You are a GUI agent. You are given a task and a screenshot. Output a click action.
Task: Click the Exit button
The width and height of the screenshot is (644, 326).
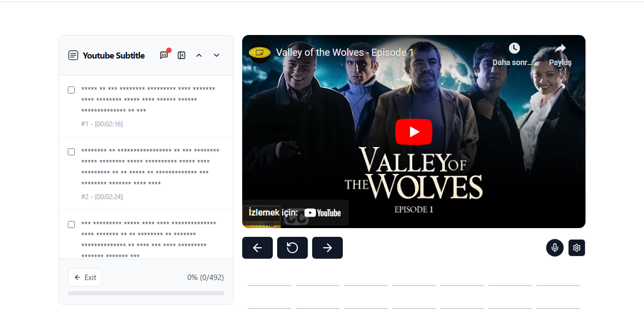pos(85,277)
